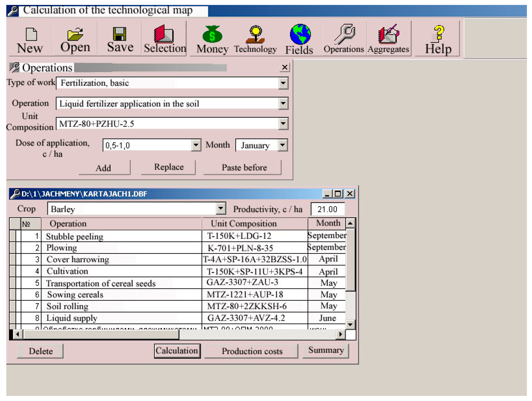Click the Productivity value input field

(x=327, y=209)
